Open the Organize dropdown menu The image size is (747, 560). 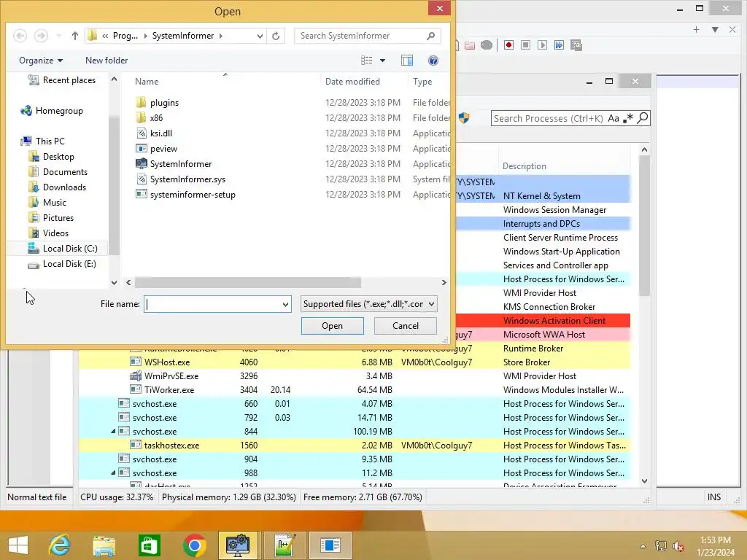pos(41,61)
